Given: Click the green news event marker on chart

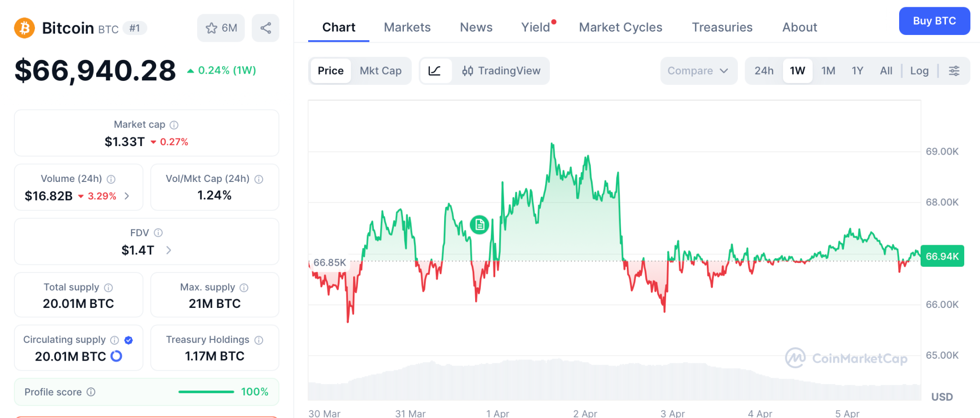Looking at the screenshot, I should (x=479, y=225).
